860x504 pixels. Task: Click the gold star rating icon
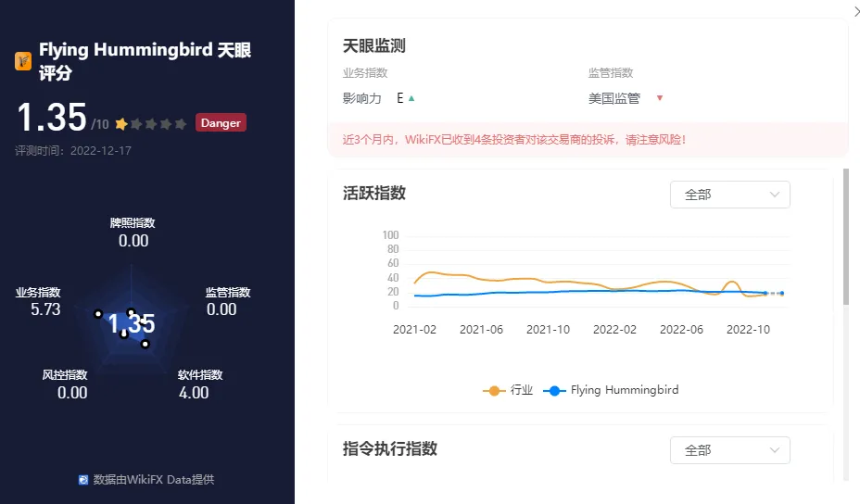point(121,124)
